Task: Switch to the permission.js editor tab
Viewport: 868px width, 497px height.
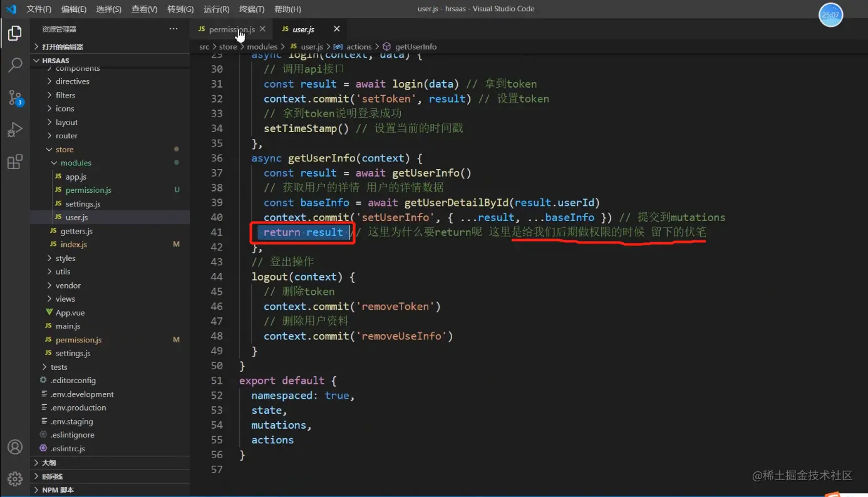Action: pos(232,29)
